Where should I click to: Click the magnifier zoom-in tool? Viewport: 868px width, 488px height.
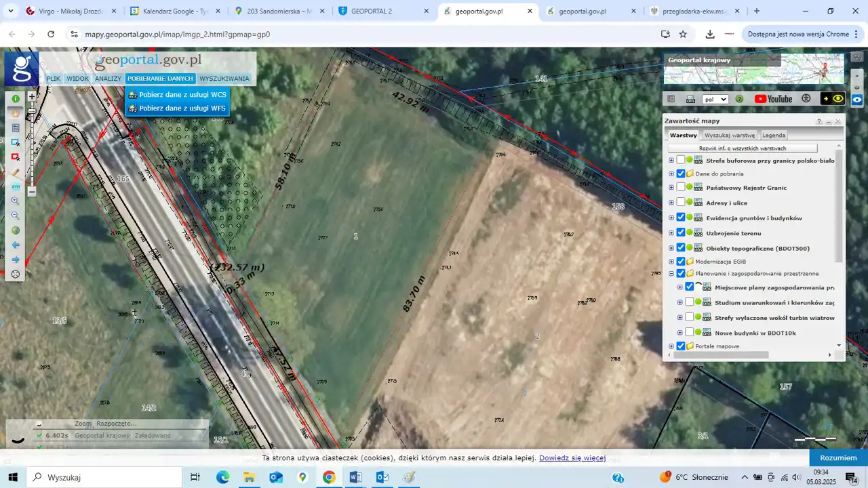pos(15,201)
